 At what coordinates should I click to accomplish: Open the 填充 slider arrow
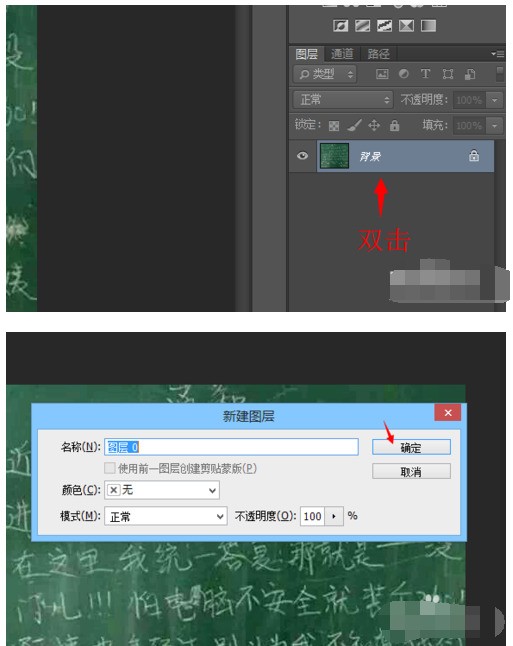click(494, 126)
